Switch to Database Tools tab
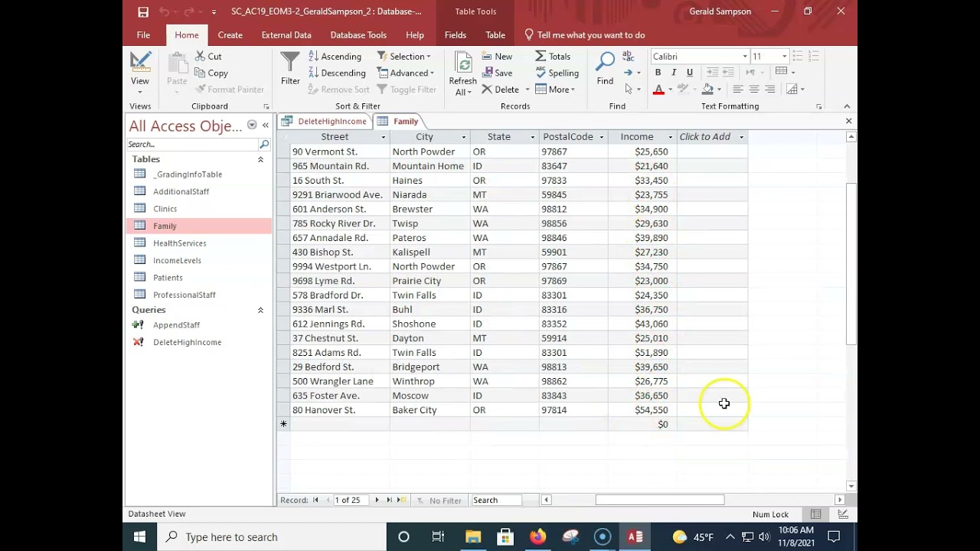The image size is (980, 551). (x=358, y=35)
